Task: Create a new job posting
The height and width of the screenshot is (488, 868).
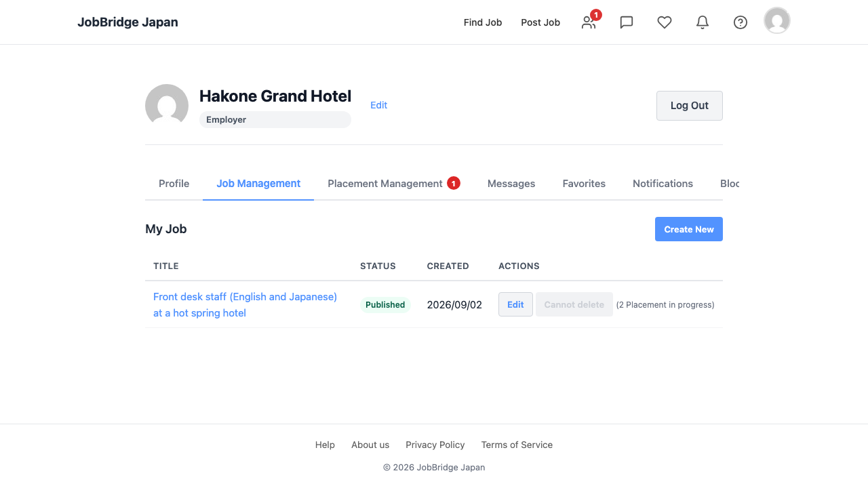Action: coord(689,229)
